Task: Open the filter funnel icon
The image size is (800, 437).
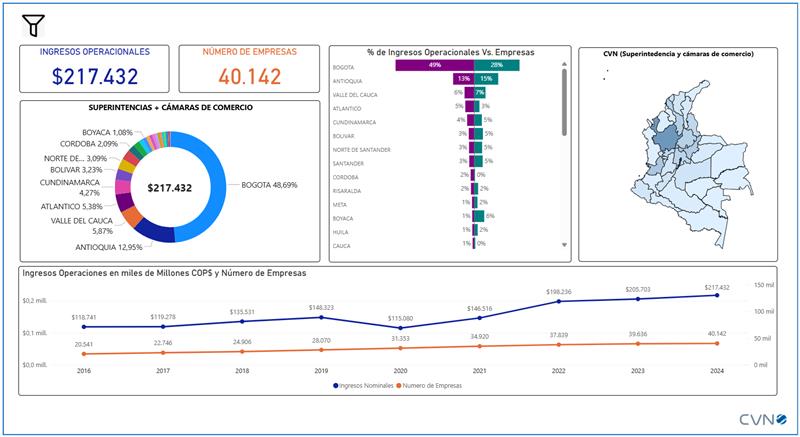Action: (x=33, y=24)
